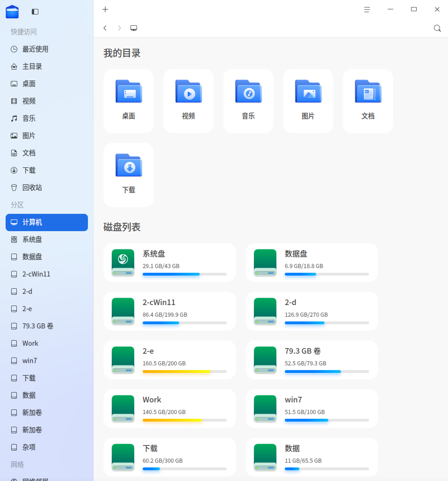This screenshot has width=448, height=481.
Task: Click the 2-e disk usage bar
Action: point(185,372)
